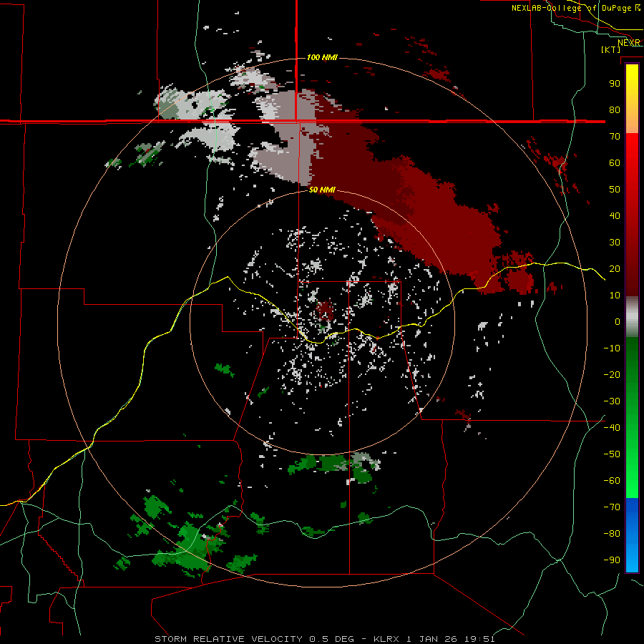This screenshot has height=644, width=644.
Task: Click the gray zero band of the color scale
Action: (632, 317)
